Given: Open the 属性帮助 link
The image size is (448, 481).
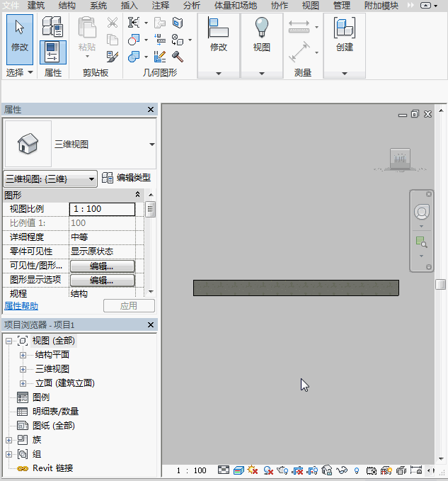Looking at the screenshot, I should pos(21,306).
